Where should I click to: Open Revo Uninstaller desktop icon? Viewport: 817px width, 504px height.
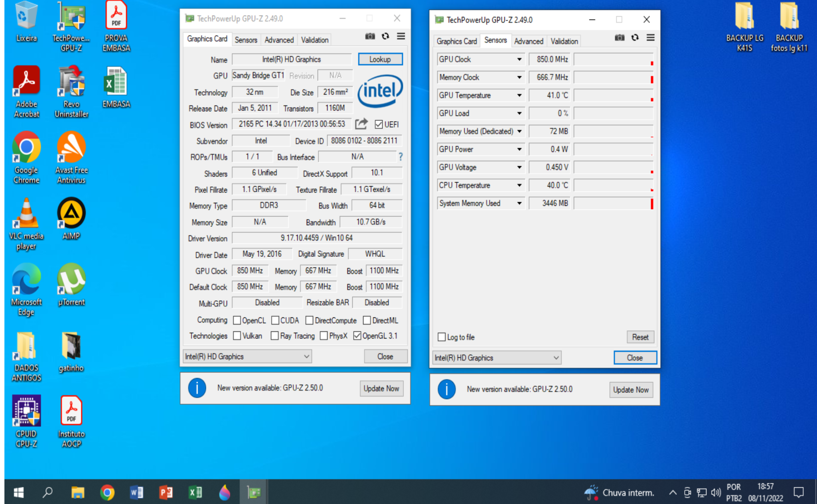[71, 92]
